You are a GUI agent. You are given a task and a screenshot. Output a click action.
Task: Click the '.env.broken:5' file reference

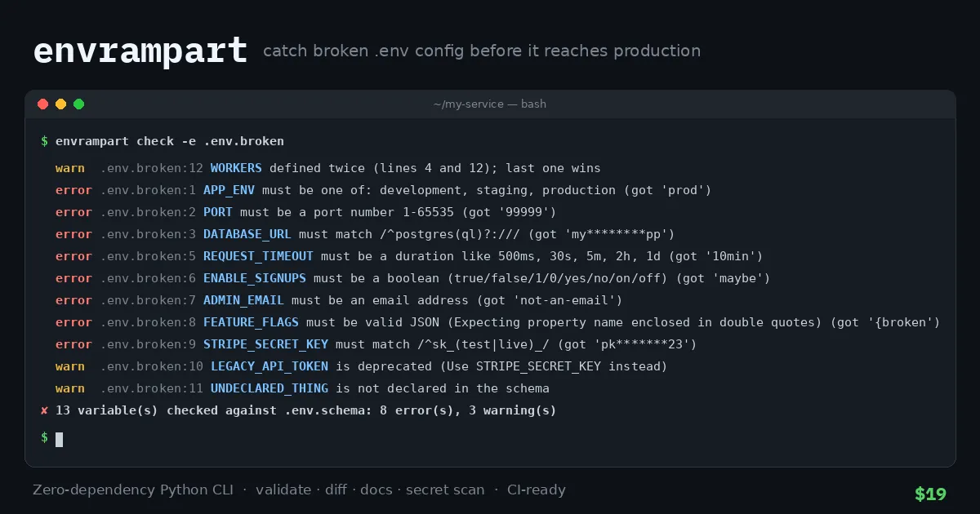148,256
